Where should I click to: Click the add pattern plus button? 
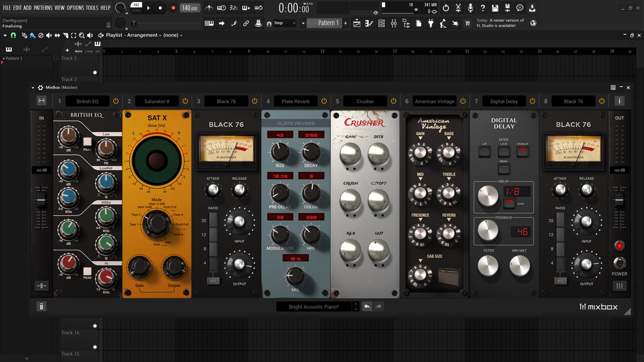[x=346, y=23]
